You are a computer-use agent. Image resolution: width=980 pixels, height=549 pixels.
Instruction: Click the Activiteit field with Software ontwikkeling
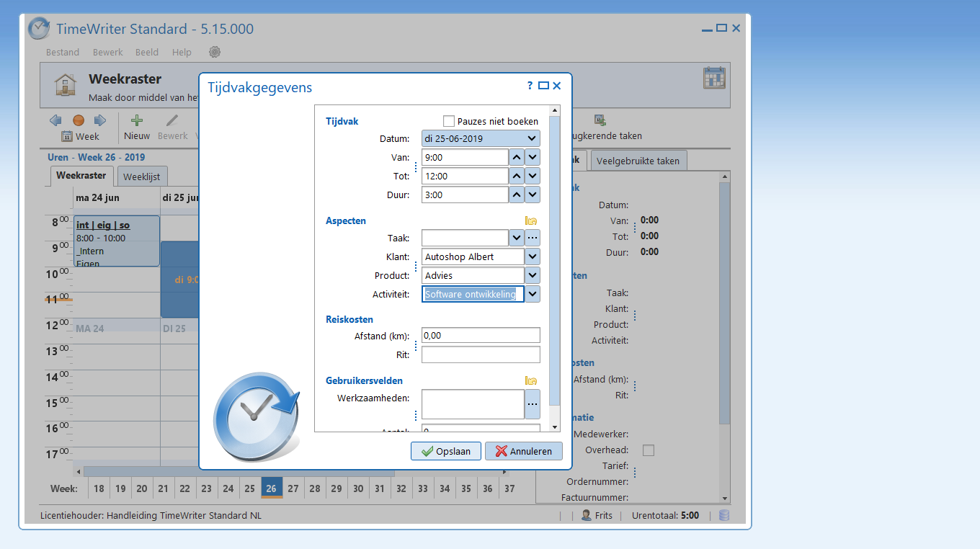[x=473, y=294]
